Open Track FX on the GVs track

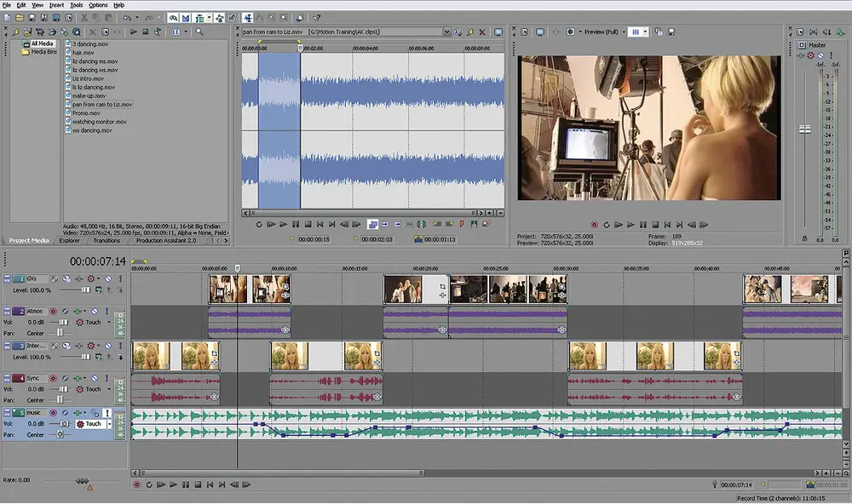tap(55, 278)
